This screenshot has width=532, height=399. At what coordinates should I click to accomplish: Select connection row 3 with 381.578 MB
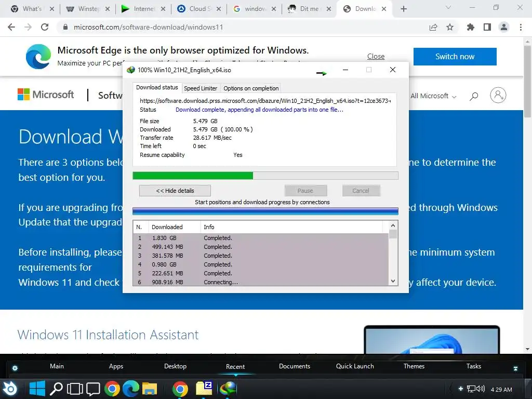pyautogui.click(x=261, y=256)
